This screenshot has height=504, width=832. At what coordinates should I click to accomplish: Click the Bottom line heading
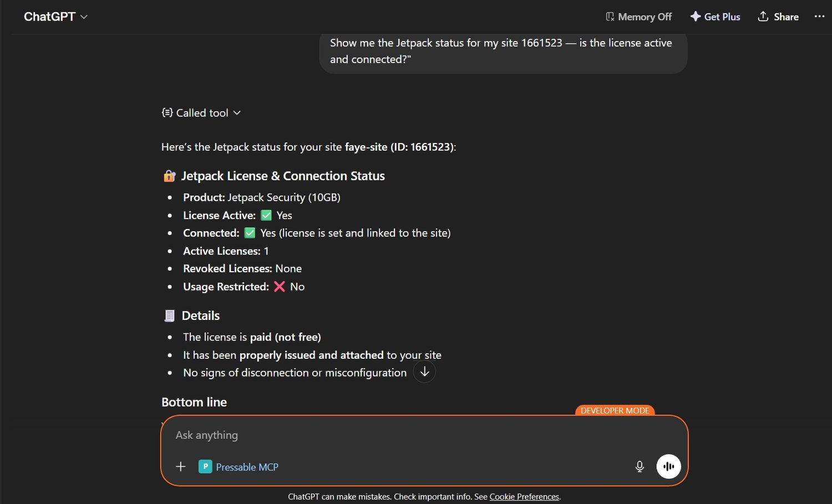coord(194,402)
